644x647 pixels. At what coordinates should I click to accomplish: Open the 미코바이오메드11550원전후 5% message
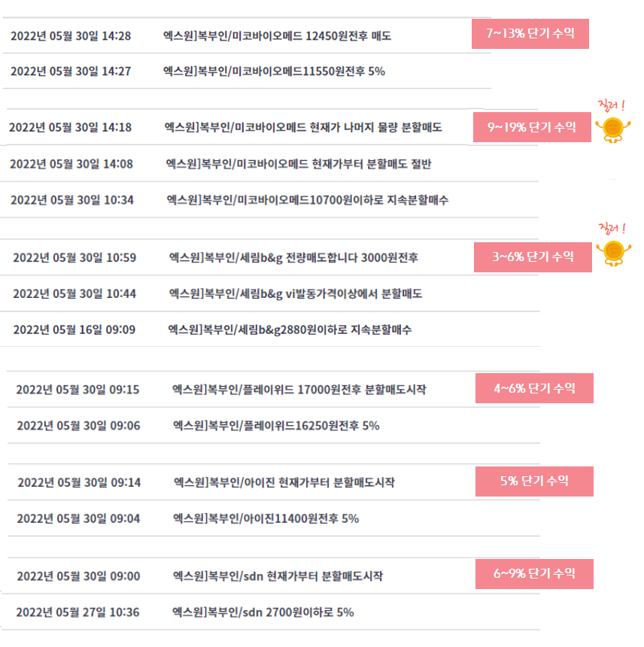pos(274,71)
